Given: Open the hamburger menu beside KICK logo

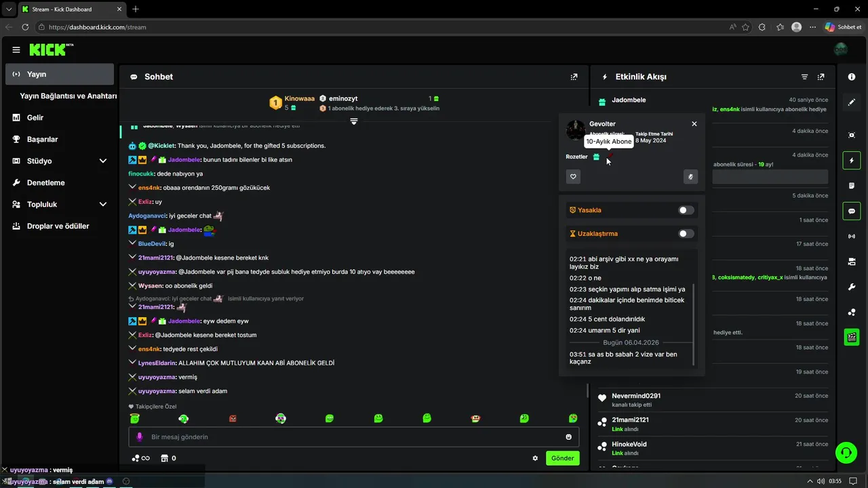Looking at the screenshot, I should 16,49.
